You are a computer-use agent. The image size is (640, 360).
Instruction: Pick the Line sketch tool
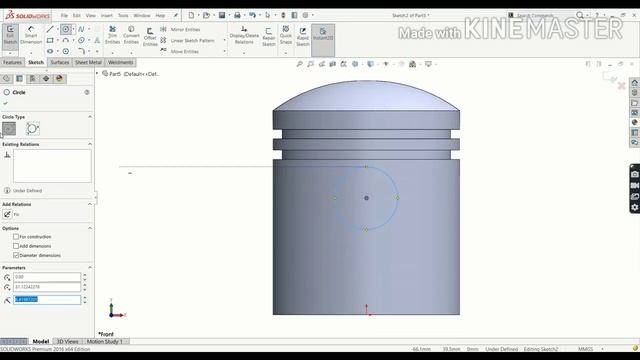coord(50,29)
